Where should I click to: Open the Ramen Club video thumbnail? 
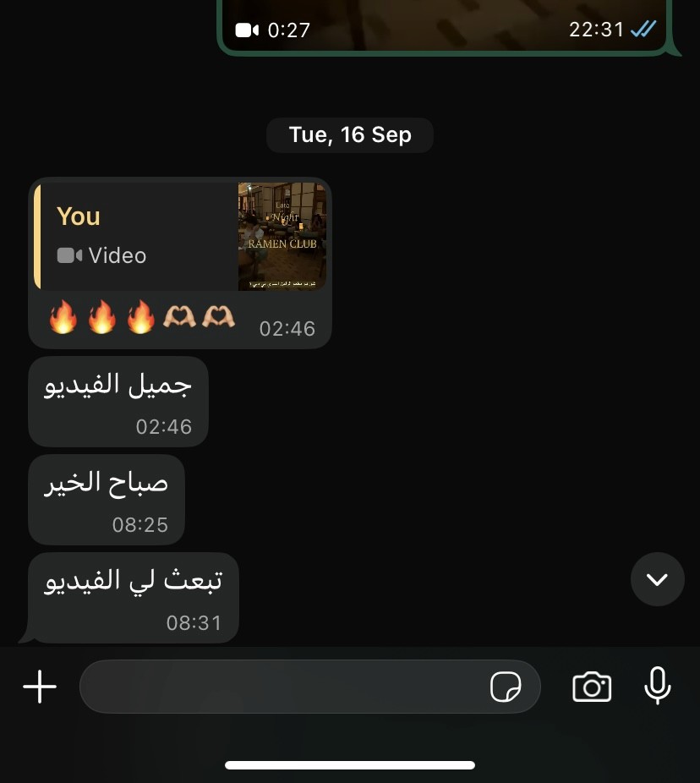click(282, 236)
